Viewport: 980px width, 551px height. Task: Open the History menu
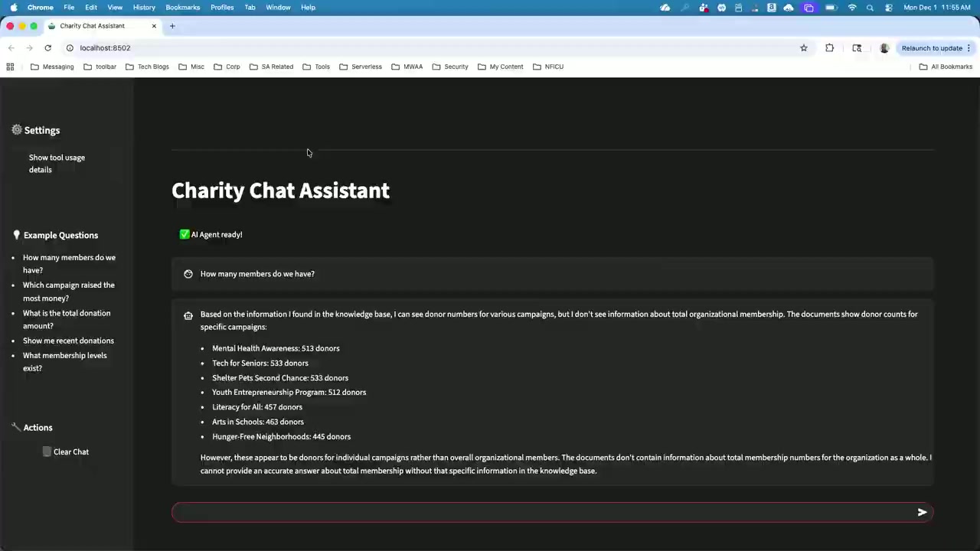coord(144,8)
